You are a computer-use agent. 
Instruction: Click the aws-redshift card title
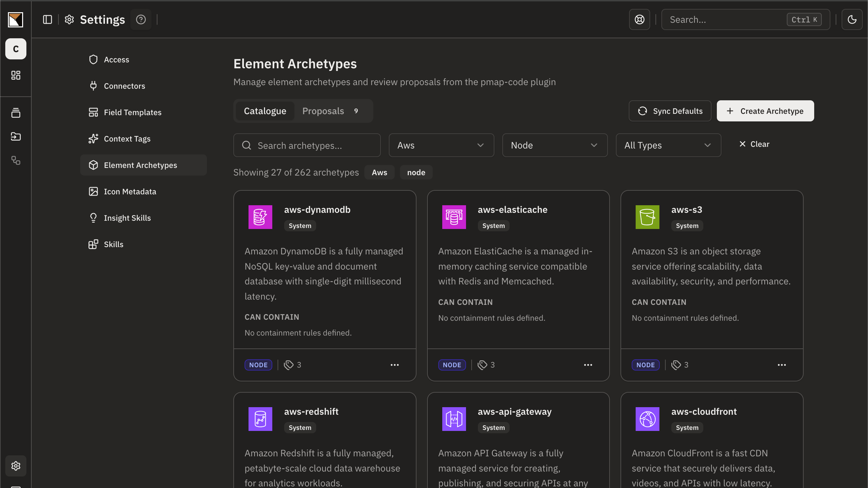pyautogui.click(x=311, y=411)
